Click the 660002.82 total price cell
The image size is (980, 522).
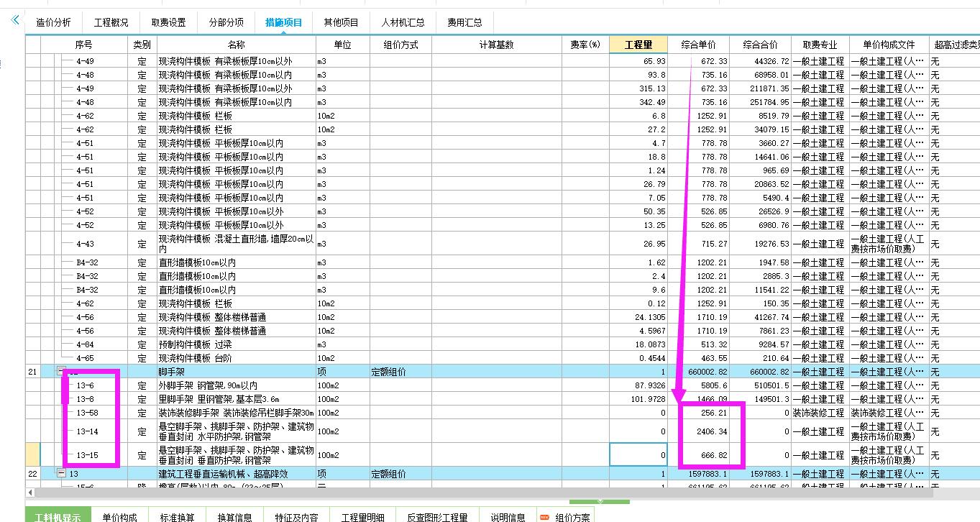coord(761,372)
